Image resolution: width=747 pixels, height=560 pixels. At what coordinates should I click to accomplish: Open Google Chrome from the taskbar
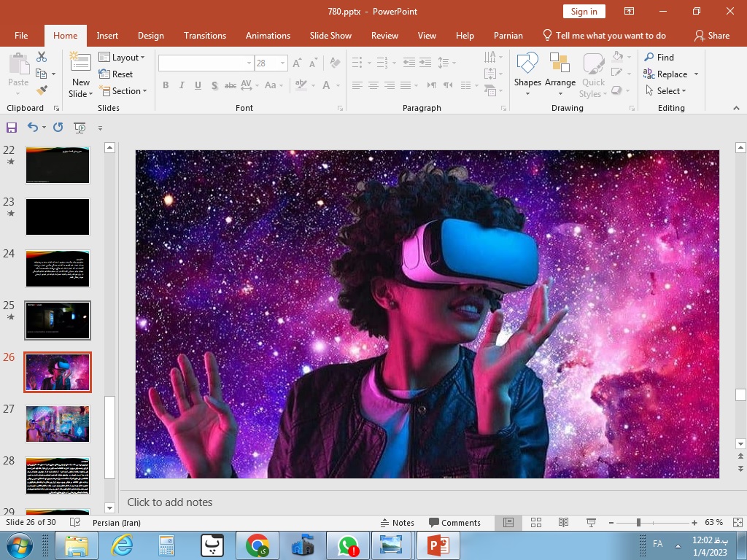tap(257, 545)
